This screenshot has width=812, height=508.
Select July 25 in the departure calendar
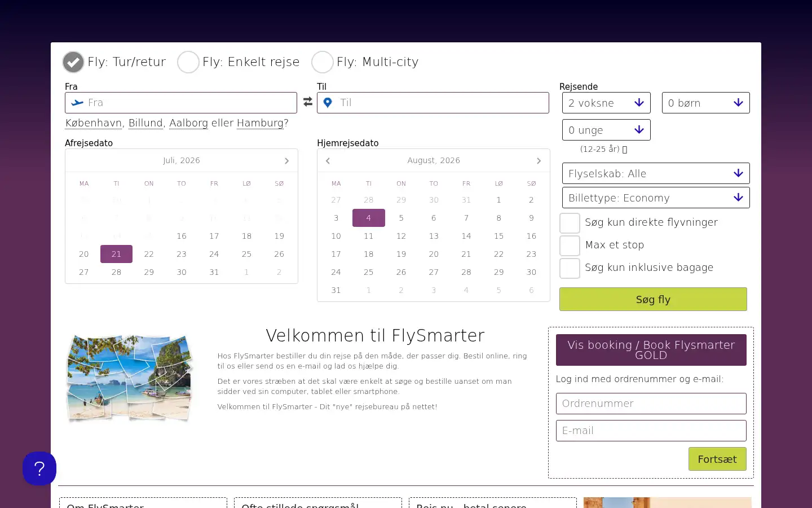click(x=246, y=254)
